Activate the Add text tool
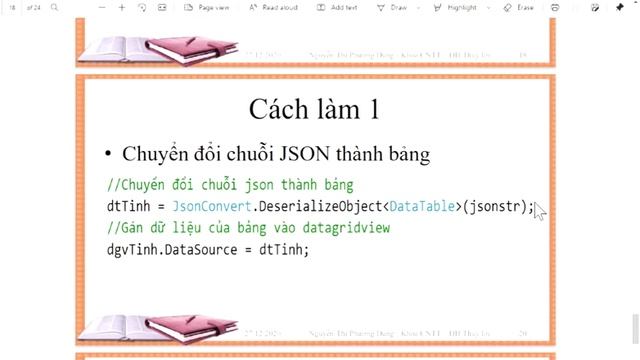 tap(337, 7)
